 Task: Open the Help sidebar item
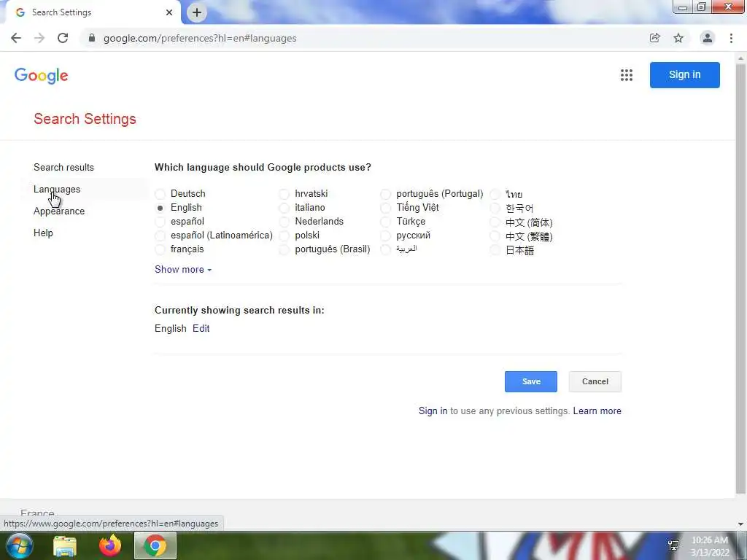coord(43,233)
